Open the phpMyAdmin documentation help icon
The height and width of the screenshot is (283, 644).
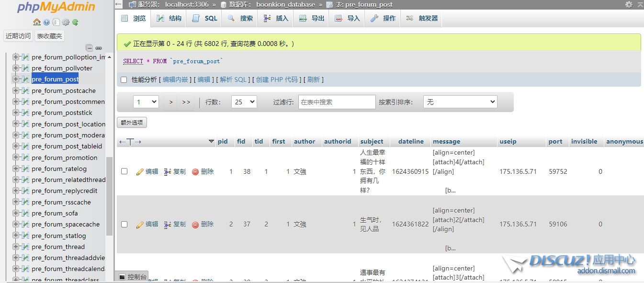46,22
